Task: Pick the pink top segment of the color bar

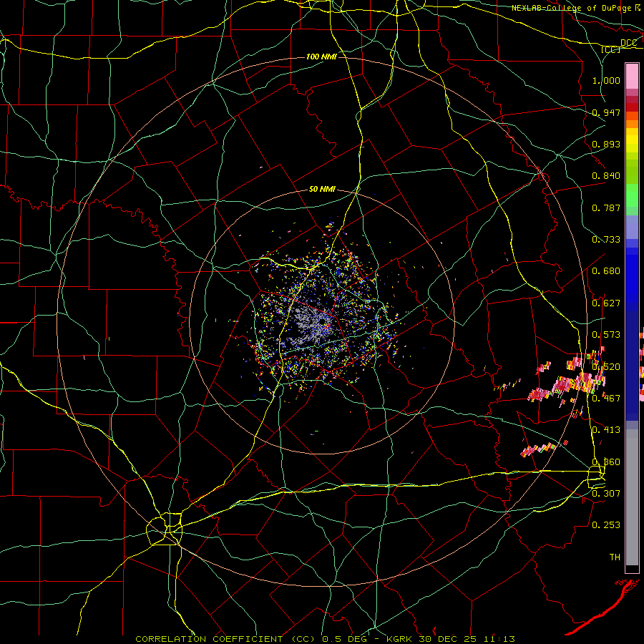Action: pyautogui.click(x=632, y=76)
